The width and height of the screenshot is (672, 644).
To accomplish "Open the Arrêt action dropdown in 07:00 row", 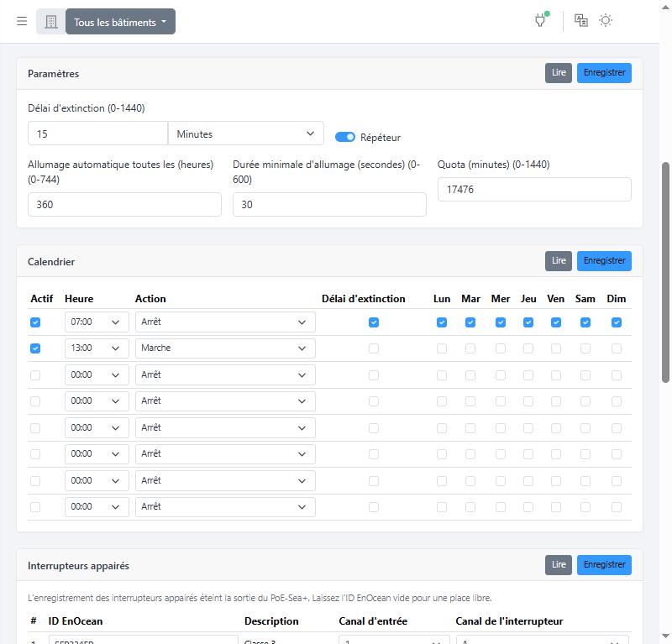I will [225, 322].
